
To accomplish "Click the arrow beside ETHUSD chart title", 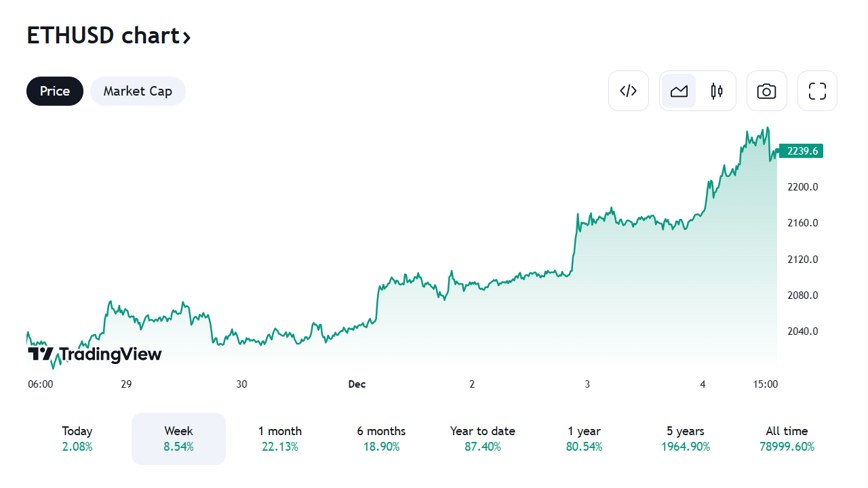I will pos(186,37).
